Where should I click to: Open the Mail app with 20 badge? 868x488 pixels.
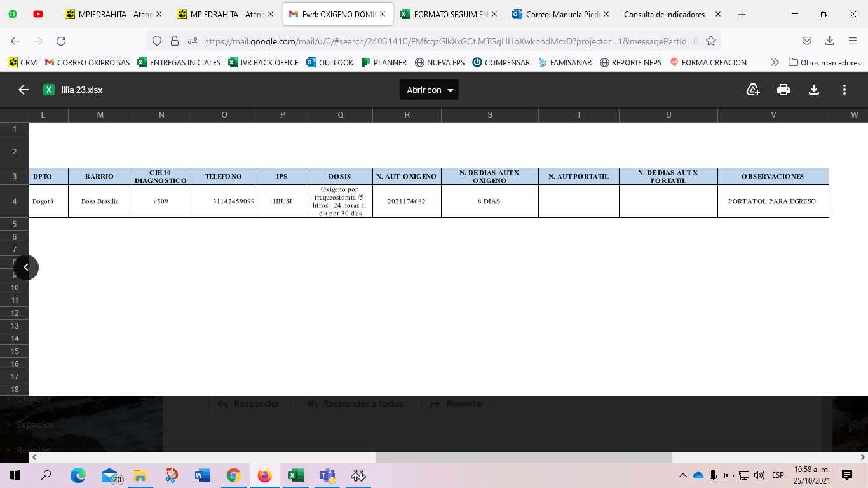[x=111, y=475]
